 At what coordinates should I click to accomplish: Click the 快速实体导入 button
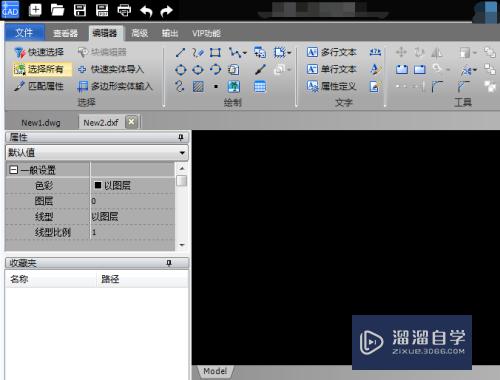point(111,69)
